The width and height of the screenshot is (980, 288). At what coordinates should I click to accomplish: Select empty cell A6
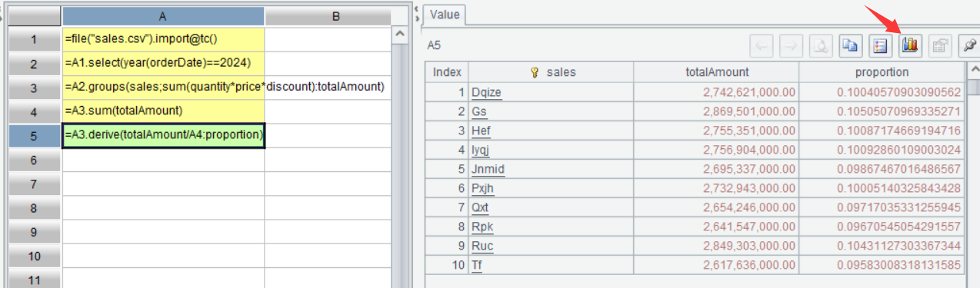click(x=164, y=160)
